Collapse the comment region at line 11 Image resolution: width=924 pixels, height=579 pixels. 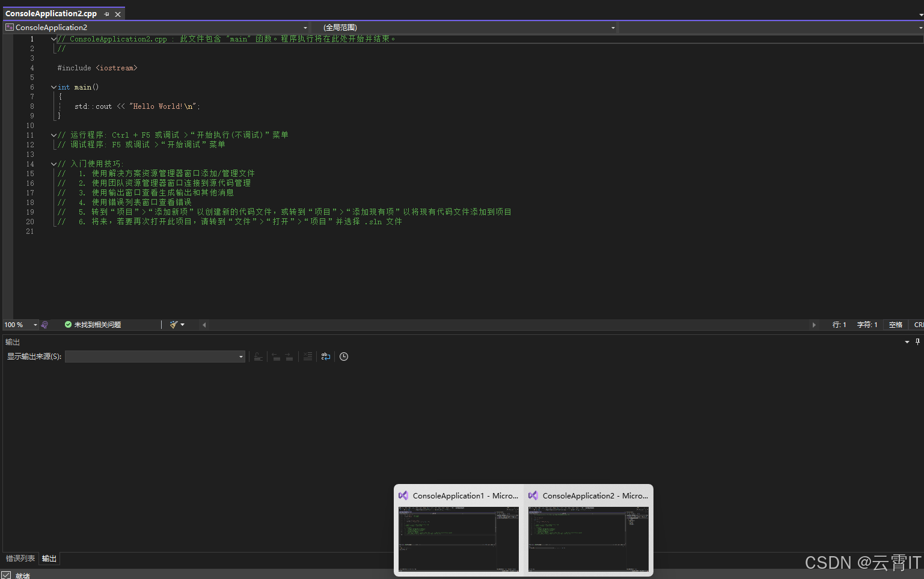click(54, 135)
